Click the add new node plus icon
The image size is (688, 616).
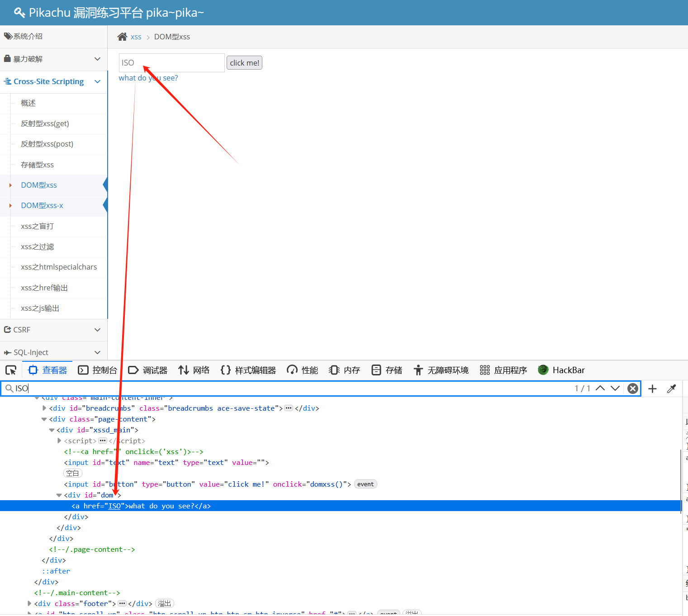(x=652, y=389)
